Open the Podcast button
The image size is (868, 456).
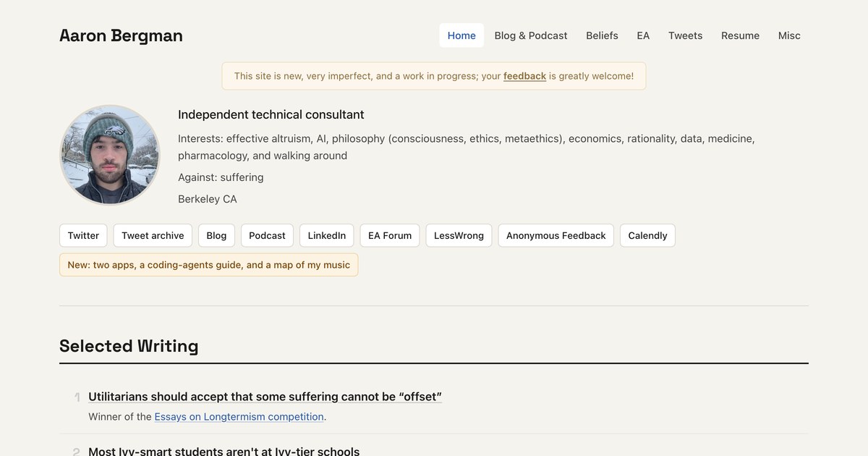click(x=267, y=235)
